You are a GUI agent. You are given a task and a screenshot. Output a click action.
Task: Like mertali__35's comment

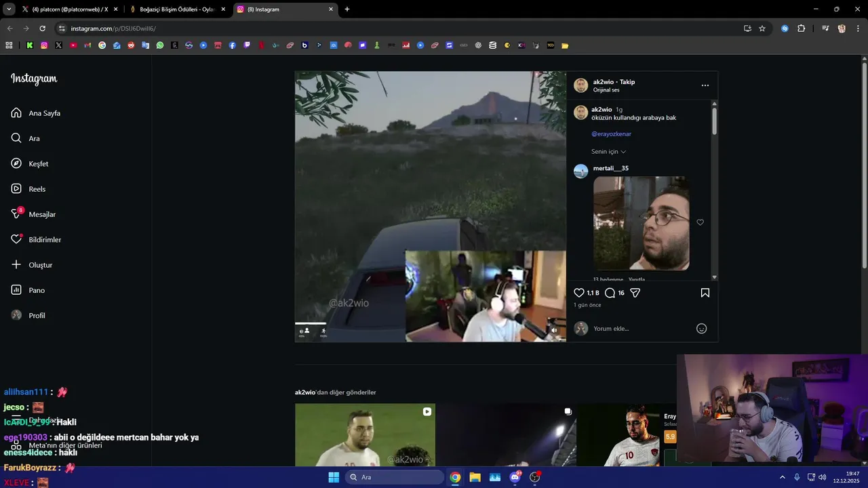click(701, 222)
